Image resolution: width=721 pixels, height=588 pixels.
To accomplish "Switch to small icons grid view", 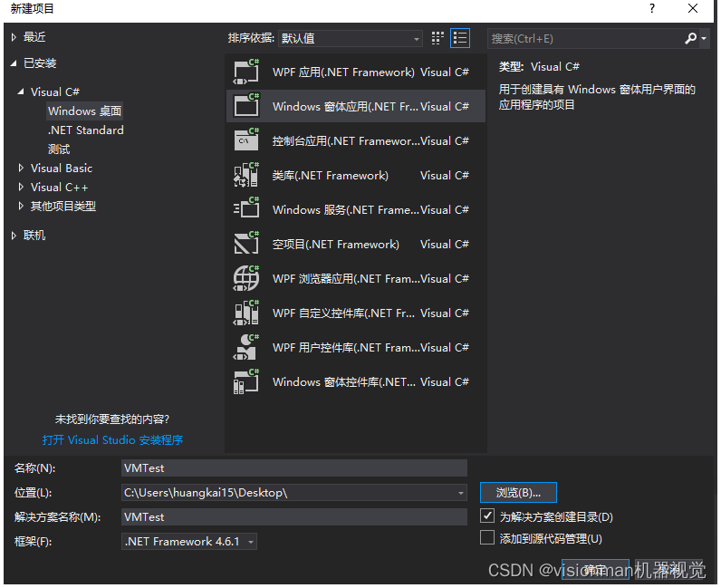I will tap(437, 38).
